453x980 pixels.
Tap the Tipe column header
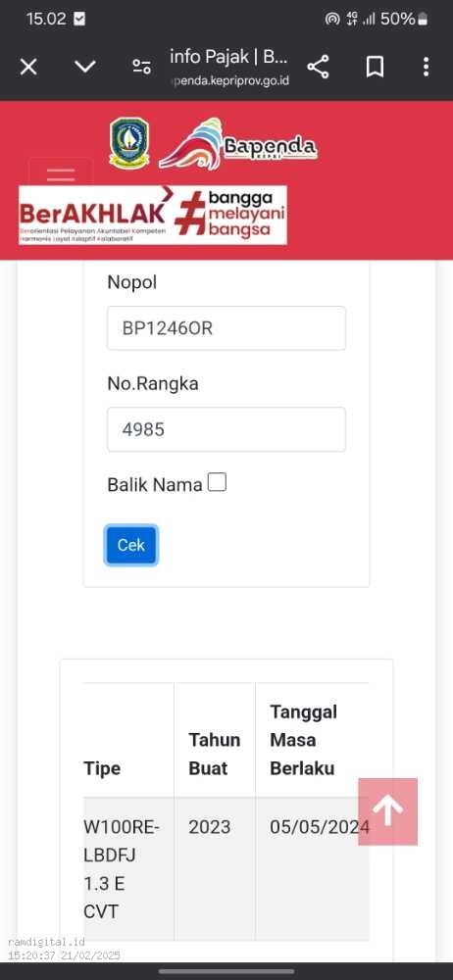(x=102, y=768)
